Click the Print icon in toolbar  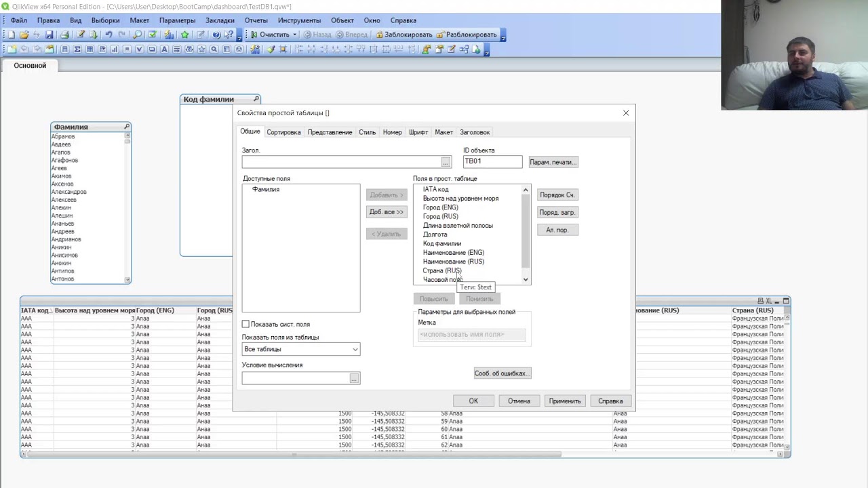65,35
